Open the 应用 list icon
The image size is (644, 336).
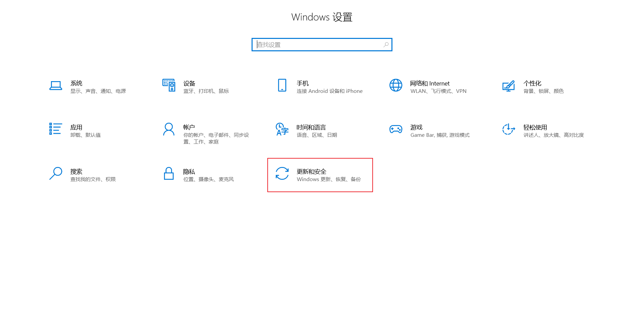pos(55,129)
